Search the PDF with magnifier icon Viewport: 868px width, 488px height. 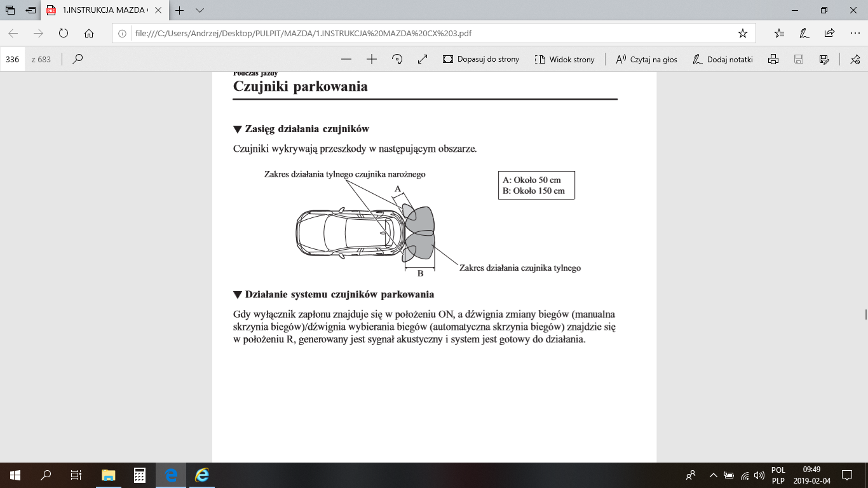click(x=78, y=59)
